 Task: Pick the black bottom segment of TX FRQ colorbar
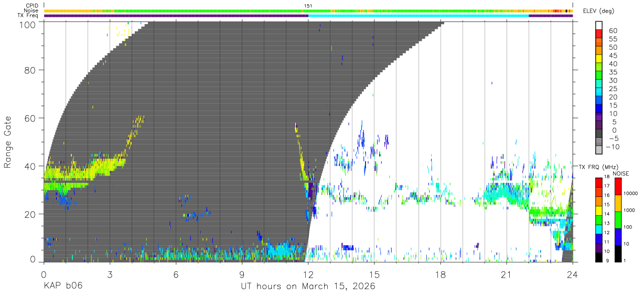point(599,257)
